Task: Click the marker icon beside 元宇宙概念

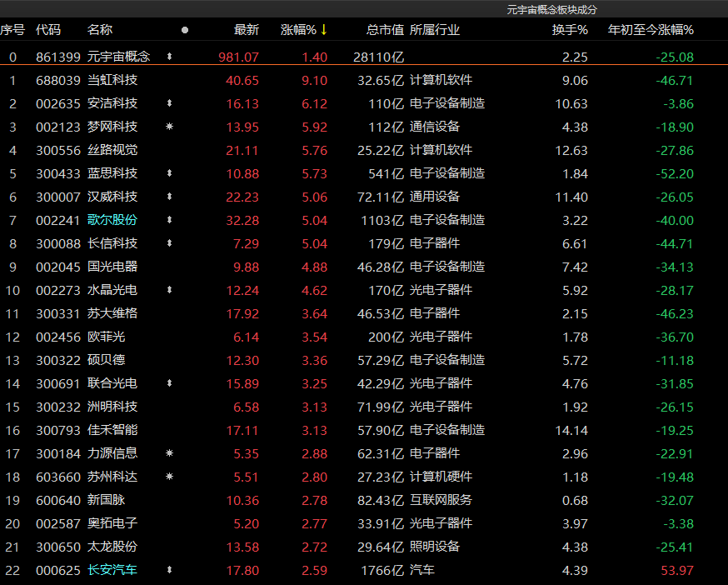Action: coord(170,57)
